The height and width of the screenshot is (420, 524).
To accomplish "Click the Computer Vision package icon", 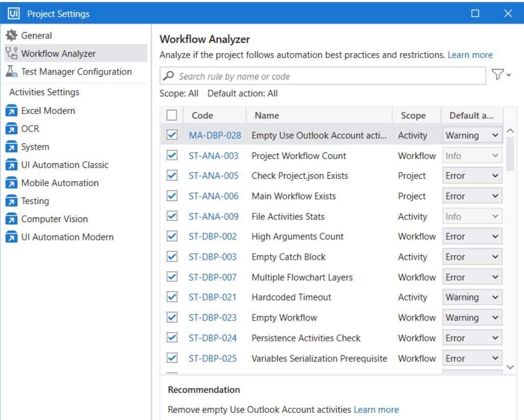I will point(11,219).
